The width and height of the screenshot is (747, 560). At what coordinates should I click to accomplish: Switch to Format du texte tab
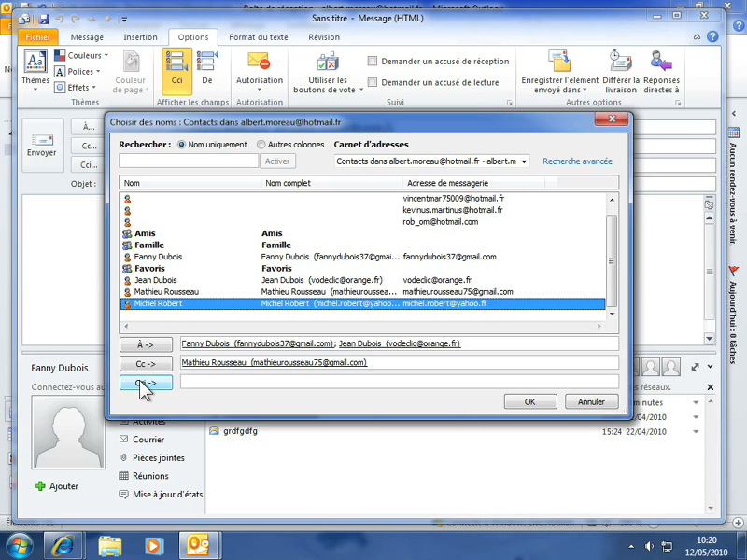tap(259, 37)
